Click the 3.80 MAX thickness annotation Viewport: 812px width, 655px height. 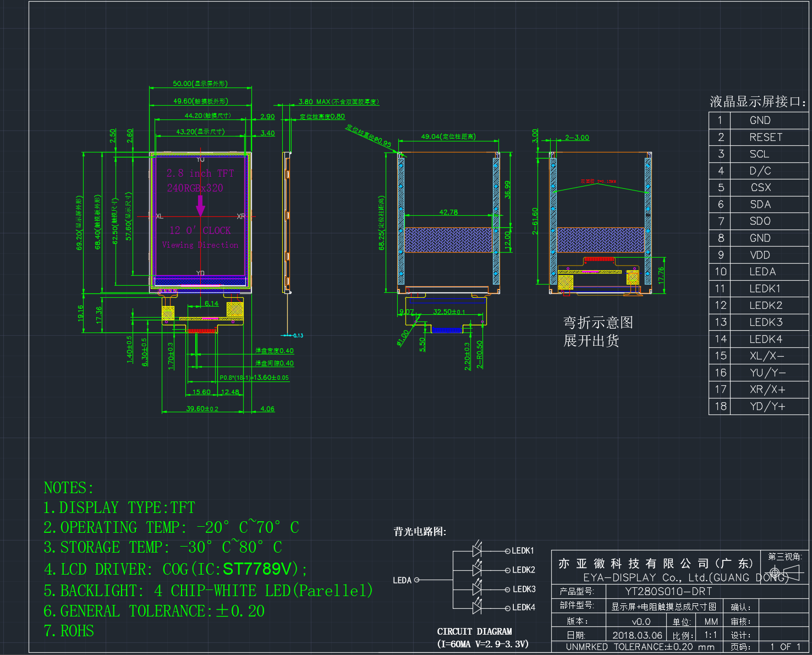pos(338,102)
